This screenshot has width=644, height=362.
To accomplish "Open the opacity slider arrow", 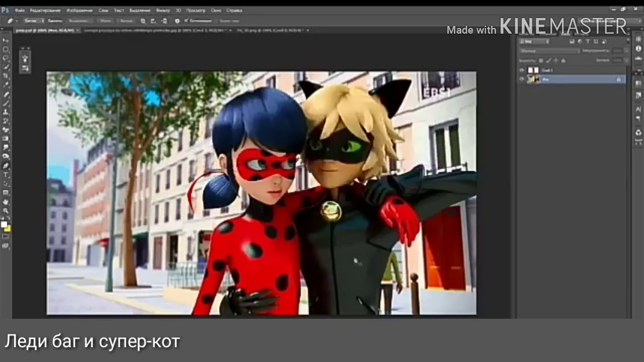I will 626,51.
